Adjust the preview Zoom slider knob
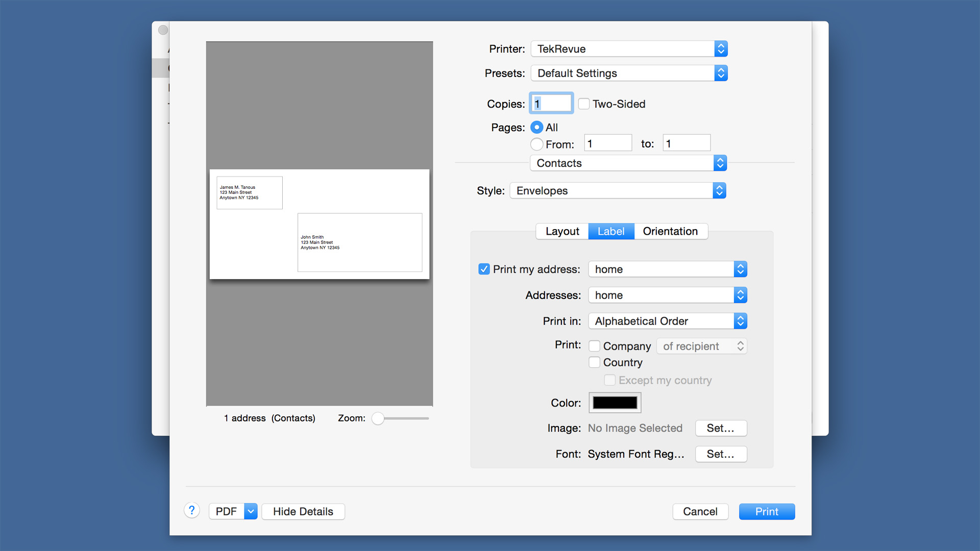Viewport: 980px width, 551px height. 378,418
